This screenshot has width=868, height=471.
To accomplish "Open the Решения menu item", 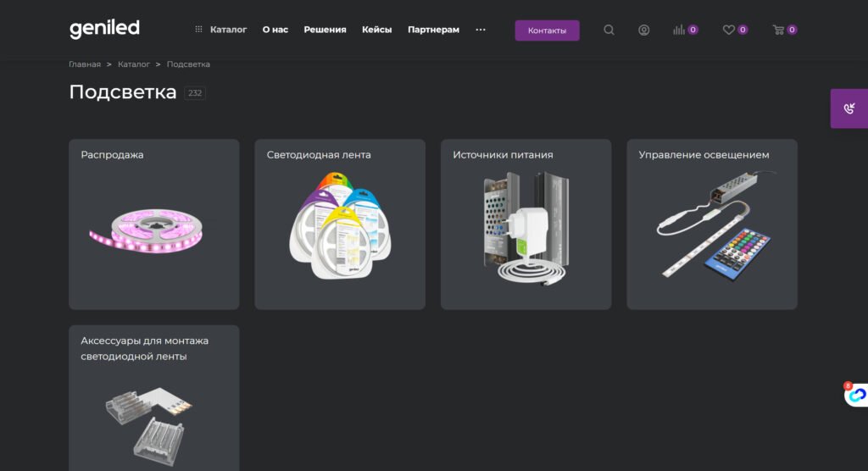I will click(x=325, y=30).
